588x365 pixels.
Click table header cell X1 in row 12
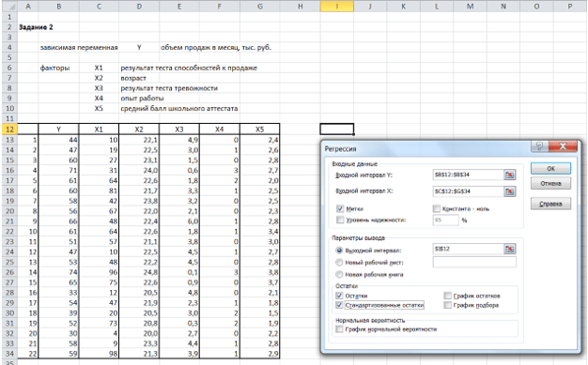(x=99, y=129)
